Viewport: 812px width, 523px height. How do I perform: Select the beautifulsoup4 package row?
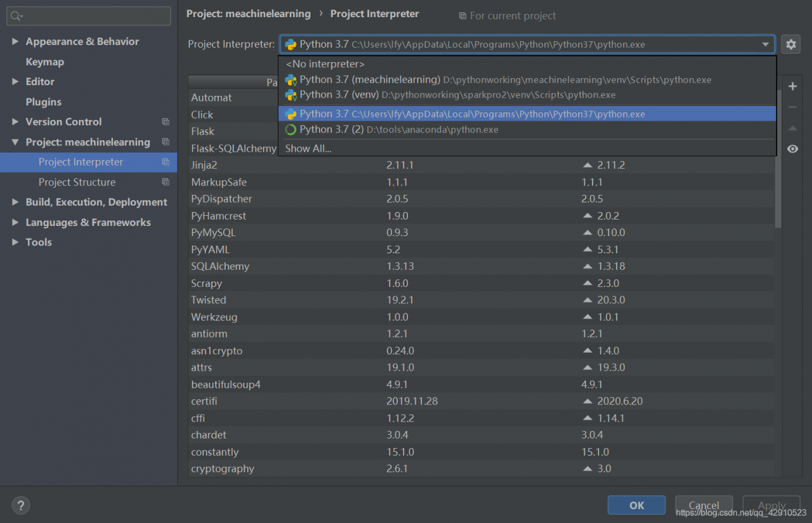tap(482, 385)
